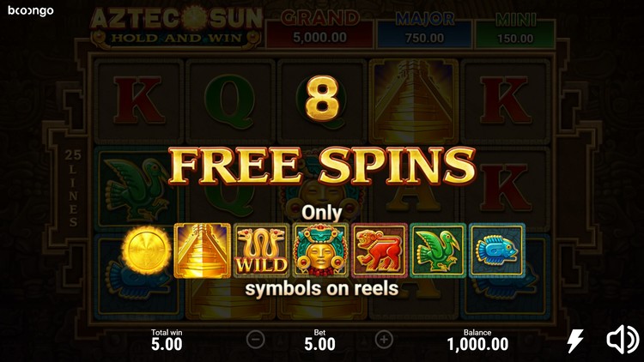Choose the Aztec golden mask symbol

pyautogui.click(x=320, y=250)
